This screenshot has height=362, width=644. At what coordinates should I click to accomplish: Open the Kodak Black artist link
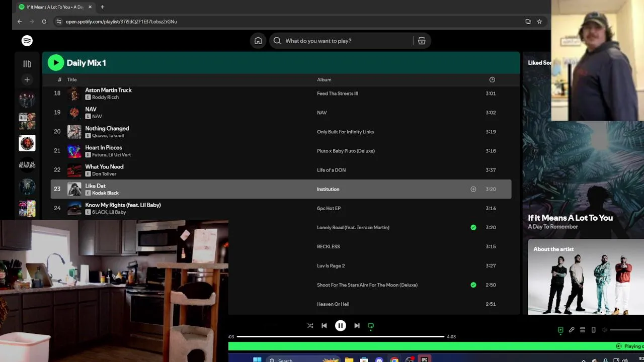point(105,193)
